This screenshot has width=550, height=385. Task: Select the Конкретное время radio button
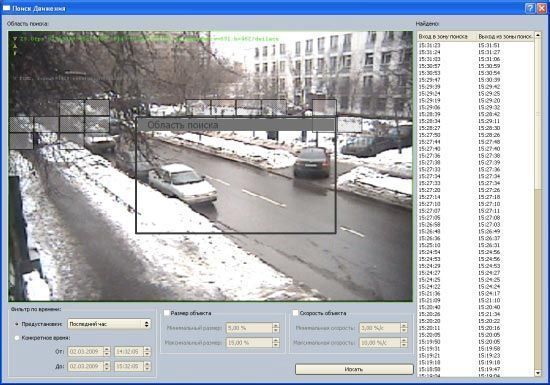(17, 338)
